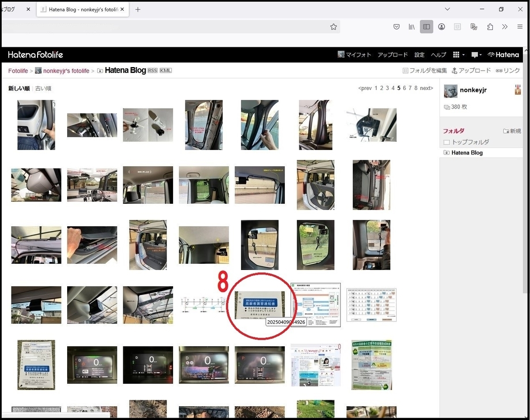Open the Yahoo webpage screenshot thumbnail

pyautogui.click(x=316, y=364)
